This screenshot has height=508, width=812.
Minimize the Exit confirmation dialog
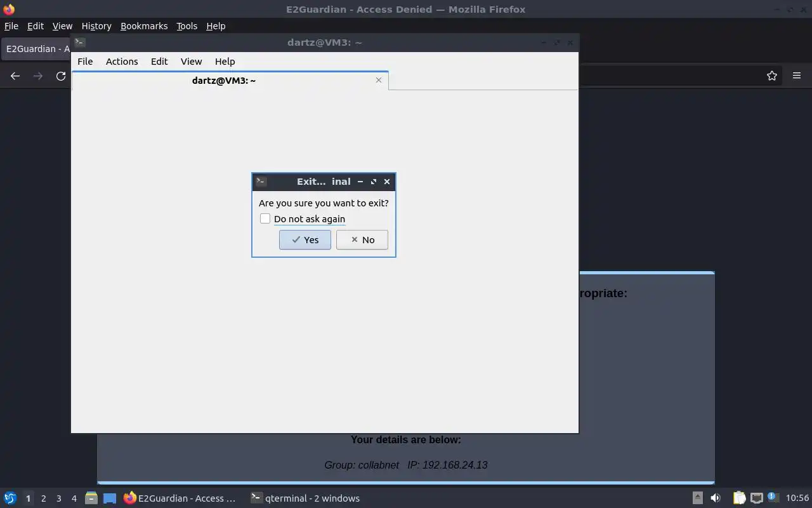[x=360, y=182]
